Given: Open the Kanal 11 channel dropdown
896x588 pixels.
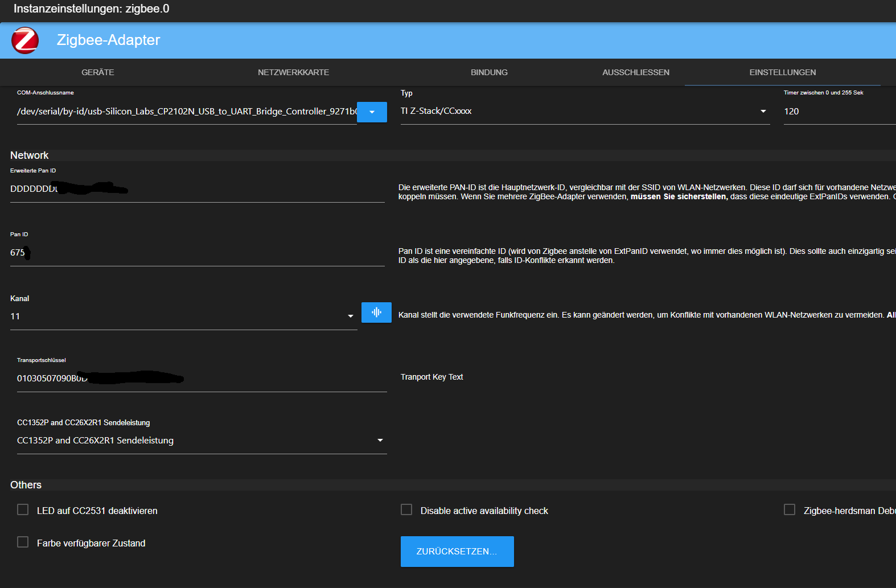Looking at the screenshot, I should click(184, 316).
